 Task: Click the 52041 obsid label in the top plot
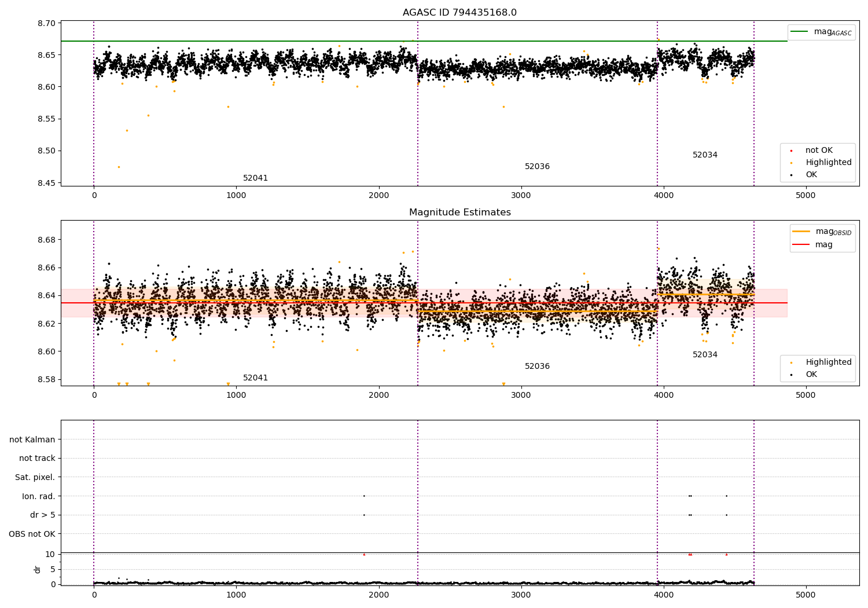(x=255, y=178)
